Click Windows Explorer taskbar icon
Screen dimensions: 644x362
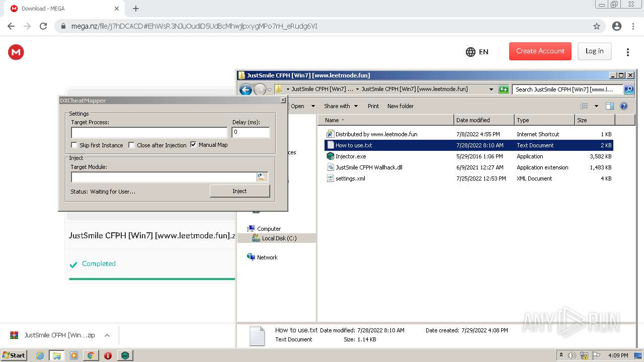pos(57,355)
